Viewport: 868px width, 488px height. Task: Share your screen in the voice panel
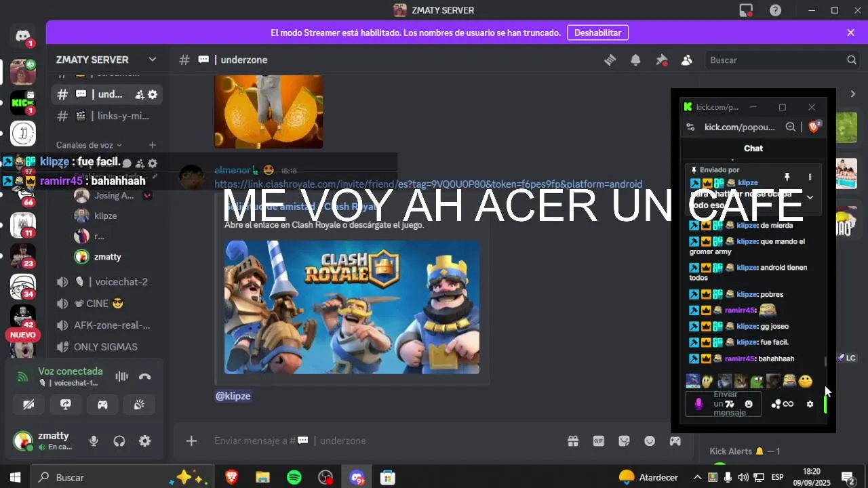pyautogui.click(x=66, y=405)
